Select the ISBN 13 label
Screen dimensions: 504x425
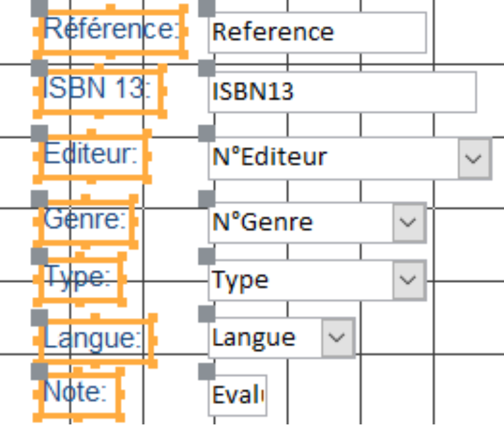pos(100,91)
